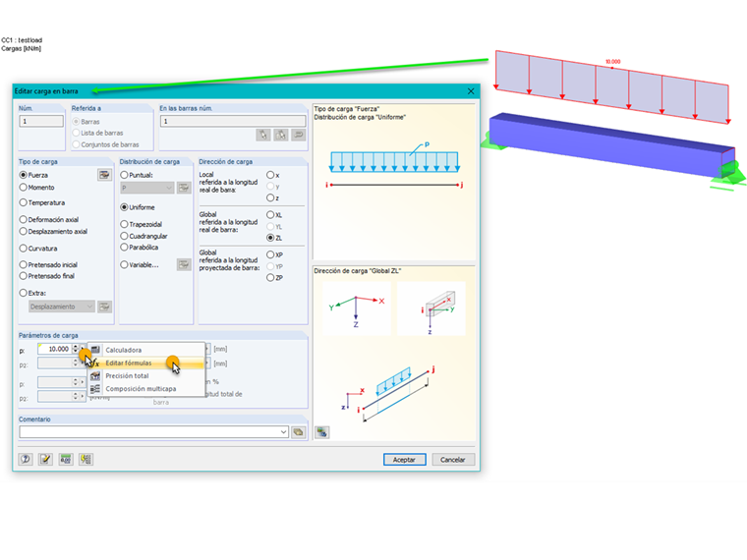Screen dimensions: 747x560
Task: Click the arrow button beside the first p2 field
Action: pos(83,363)
